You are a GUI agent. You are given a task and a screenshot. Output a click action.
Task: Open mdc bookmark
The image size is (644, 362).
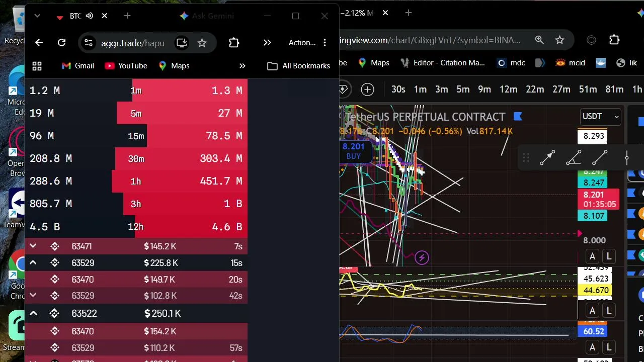(511, 63)
